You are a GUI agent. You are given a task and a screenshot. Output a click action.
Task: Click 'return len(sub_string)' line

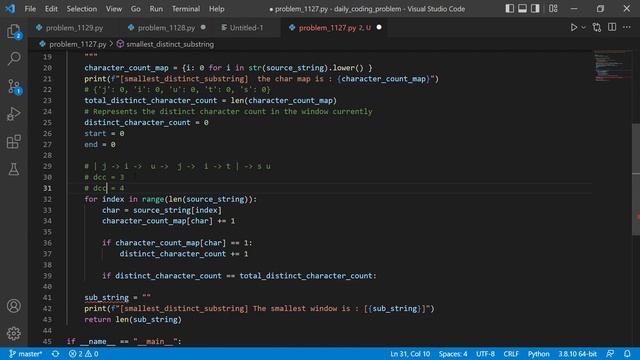[133, 320]
